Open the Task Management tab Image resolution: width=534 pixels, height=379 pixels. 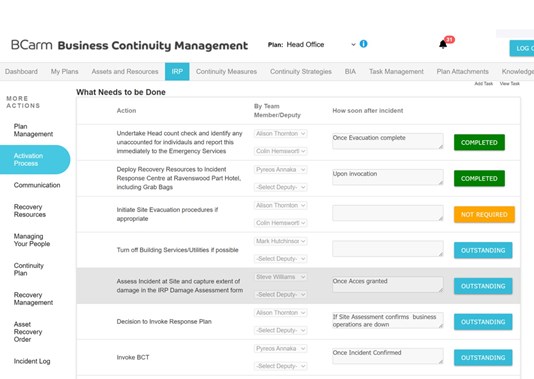396,72
